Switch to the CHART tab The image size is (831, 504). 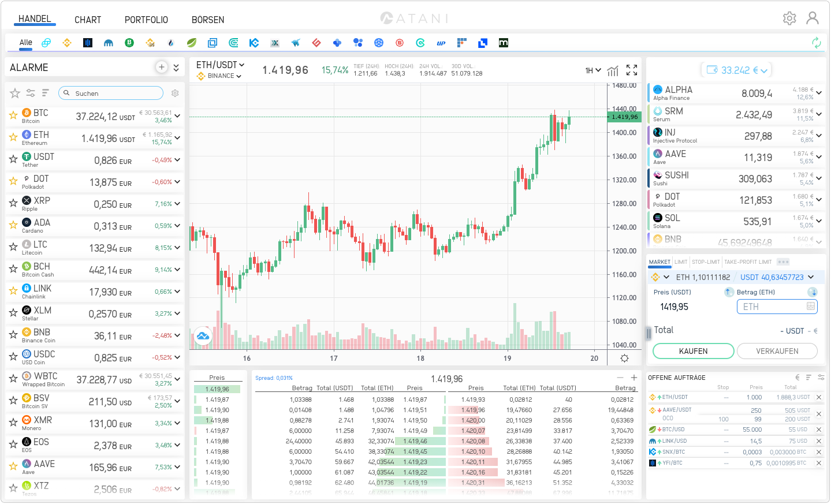88,20
